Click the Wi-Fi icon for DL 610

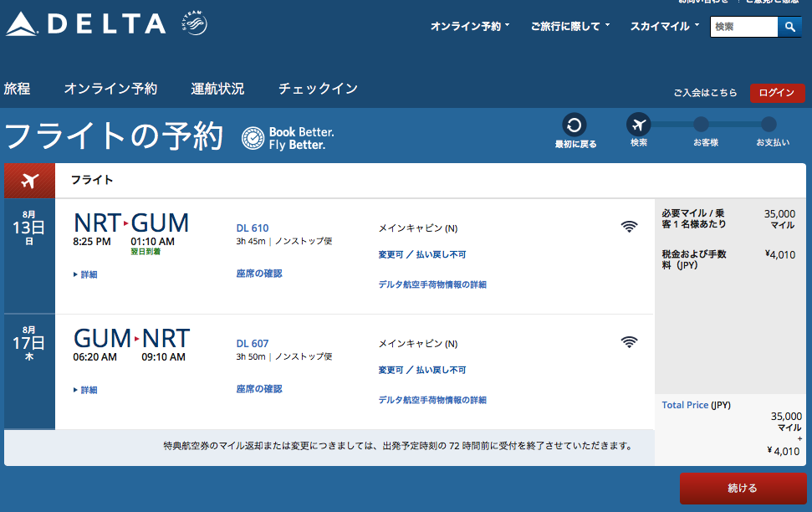pyautogui.click(x=629, y=227)
